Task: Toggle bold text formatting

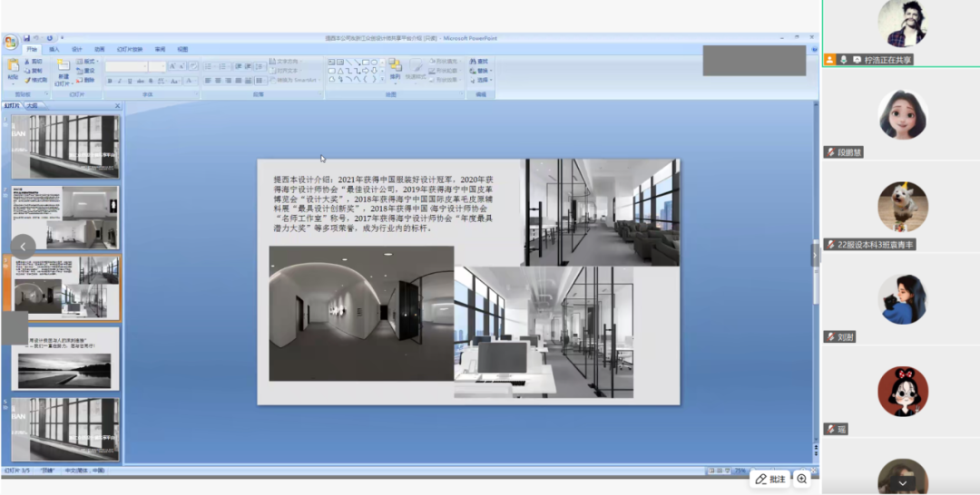Action: coord(109,81)
